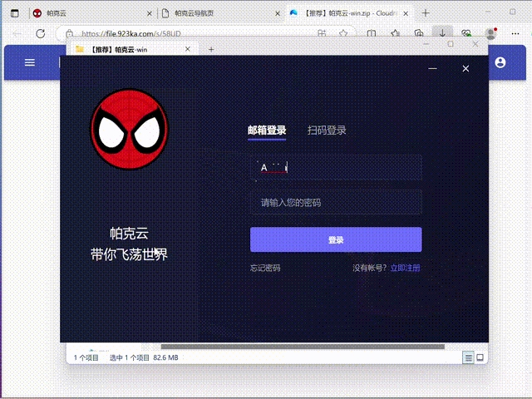This screenshot has width=532, height=399.
Task: Switch to the 邮箱登录 tab
Action: tap(267, 131)
